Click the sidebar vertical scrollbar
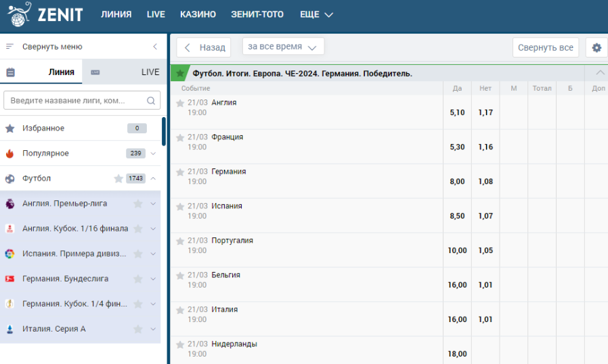Screen dimensions: 608x364 coord(164,131)
